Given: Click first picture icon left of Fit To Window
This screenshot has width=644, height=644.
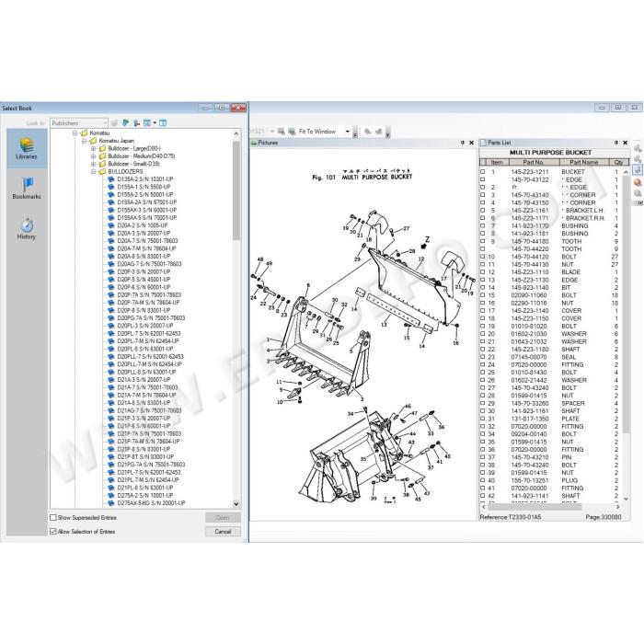Looking at the screenshot, I should click(281, 132).
